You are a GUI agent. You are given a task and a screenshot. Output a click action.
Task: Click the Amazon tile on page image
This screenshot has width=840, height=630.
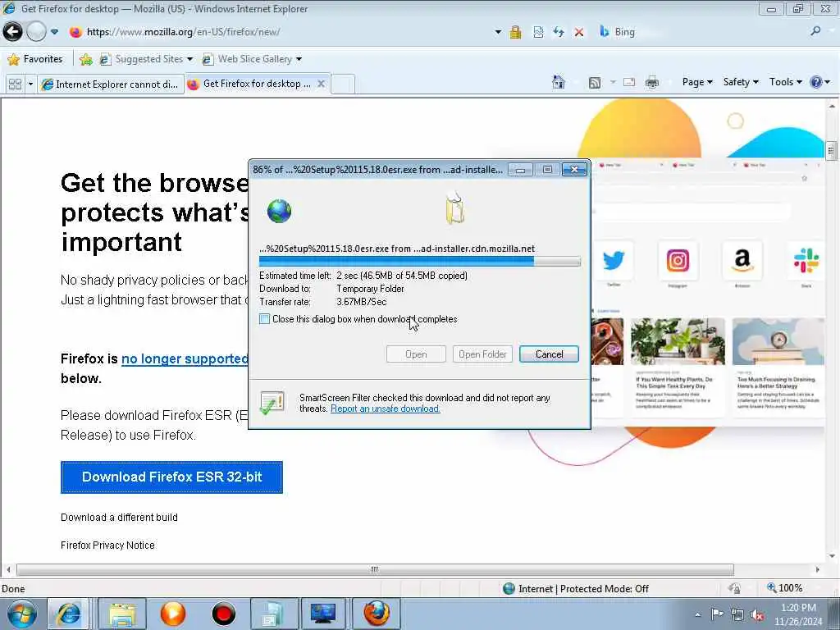click(x=742, y=261)
